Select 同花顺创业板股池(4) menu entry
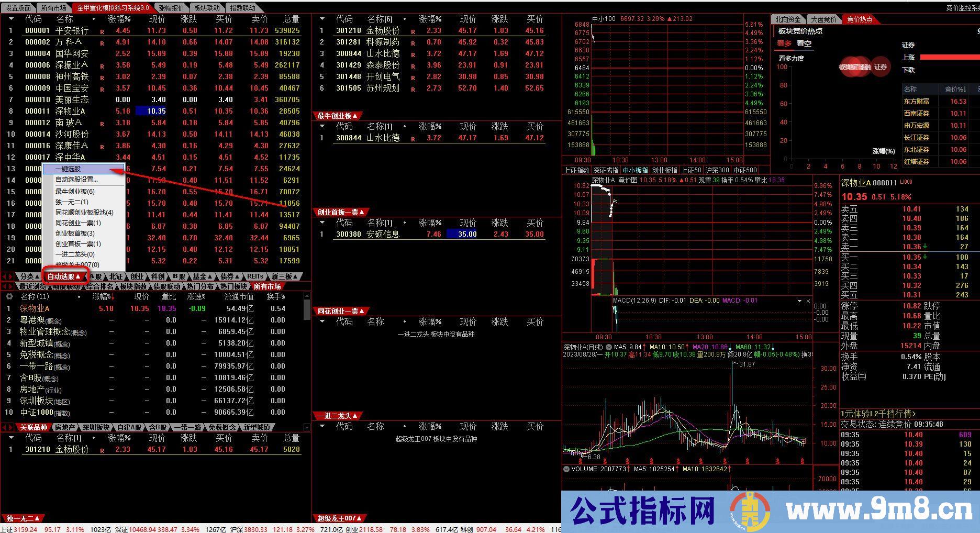This screenshot has height=533, width=980. point(83,212)
